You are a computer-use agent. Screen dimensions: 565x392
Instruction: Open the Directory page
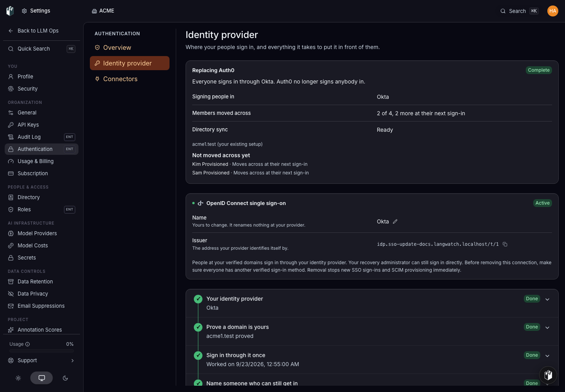tap(42, 197)
